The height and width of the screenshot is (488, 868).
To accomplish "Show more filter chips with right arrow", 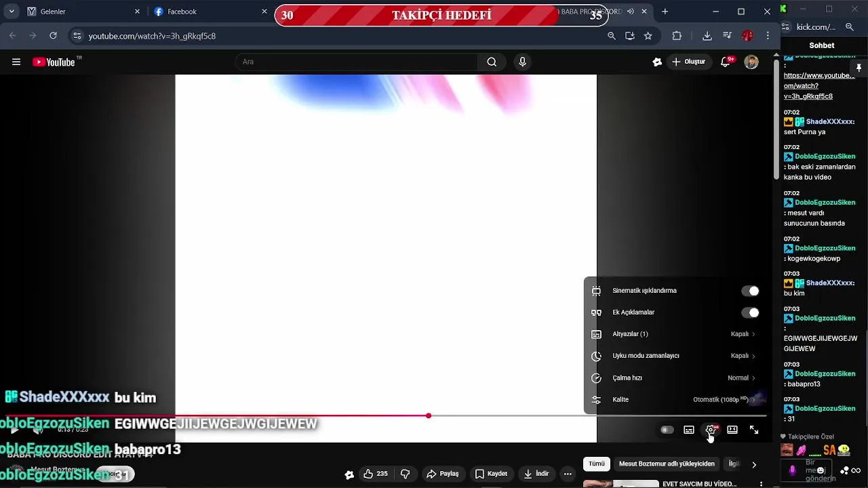I will click(x=754, y=464).
